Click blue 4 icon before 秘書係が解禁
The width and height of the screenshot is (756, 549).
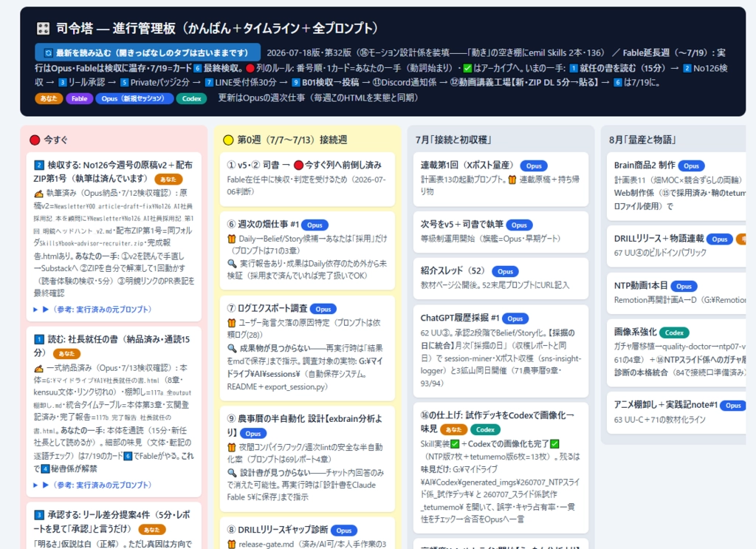click(45, 468)
